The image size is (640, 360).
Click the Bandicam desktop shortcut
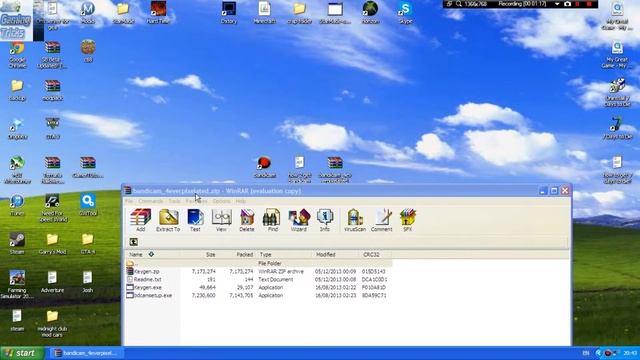point(264,167)
